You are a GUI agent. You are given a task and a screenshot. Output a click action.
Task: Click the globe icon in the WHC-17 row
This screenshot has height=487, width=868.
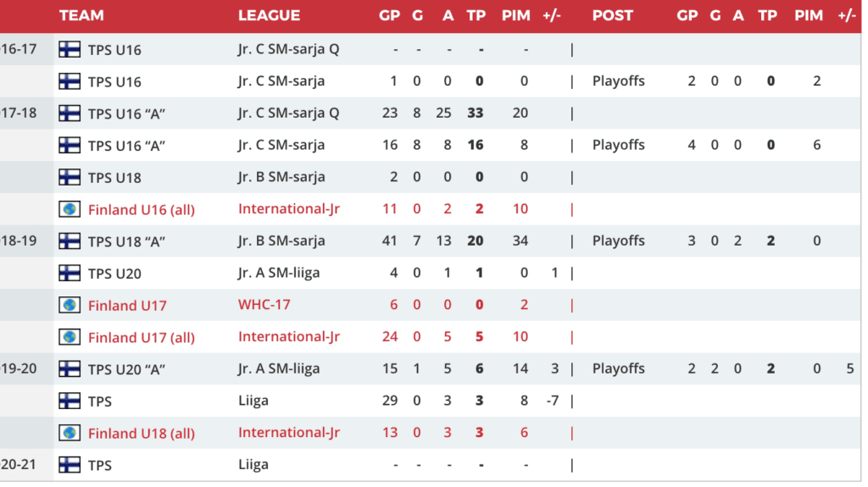[x=70, y=305]
